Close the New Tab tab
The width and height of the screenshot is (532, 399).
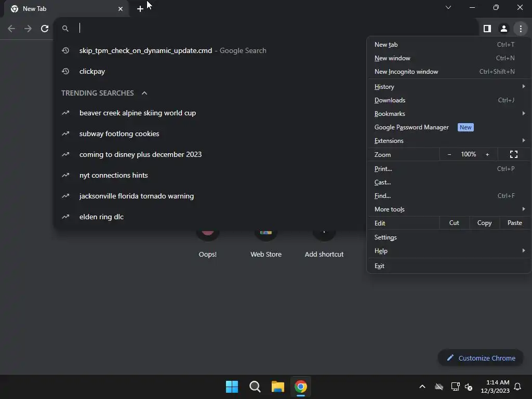(121, 9)
